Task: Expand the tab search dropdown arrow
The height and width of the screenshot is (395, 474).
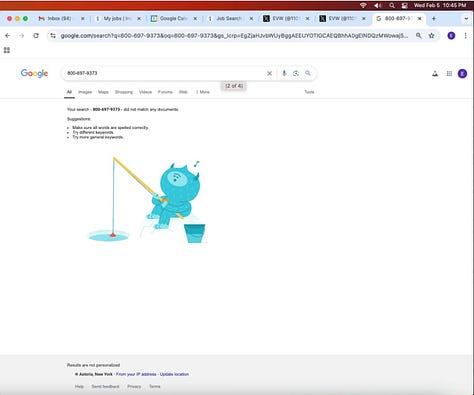Action: click(x=466, y=19)
